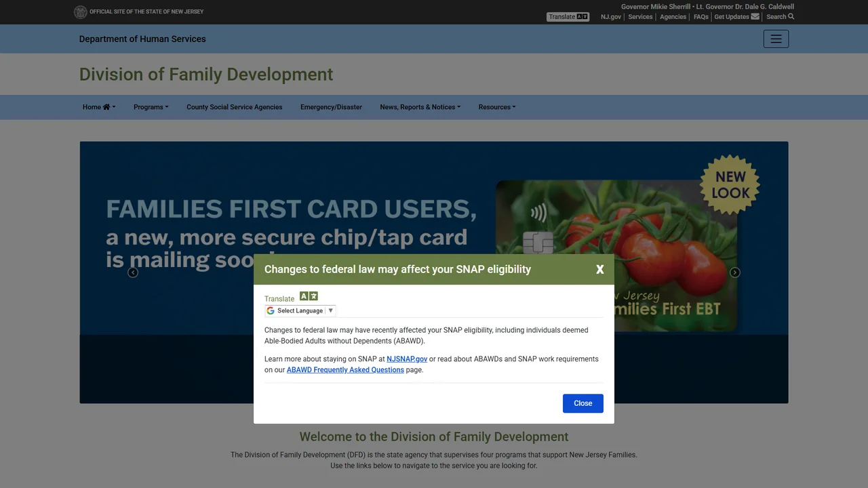The image size is (868, 488).
Task: Click 'Official Site of the State of New Jersey'
Action: 146,12
